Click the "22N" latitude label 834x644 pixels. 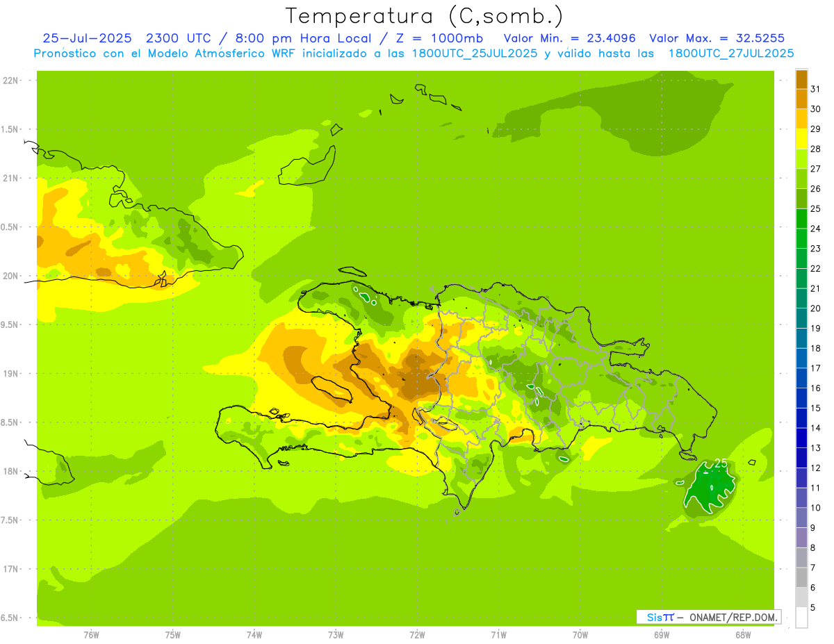[12, 81]
